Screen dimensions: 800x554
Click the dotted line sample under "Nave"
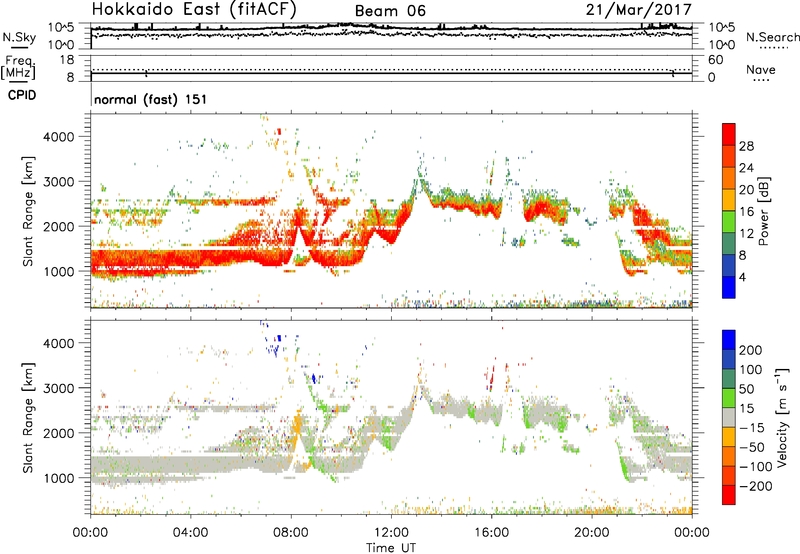point(761,80)
